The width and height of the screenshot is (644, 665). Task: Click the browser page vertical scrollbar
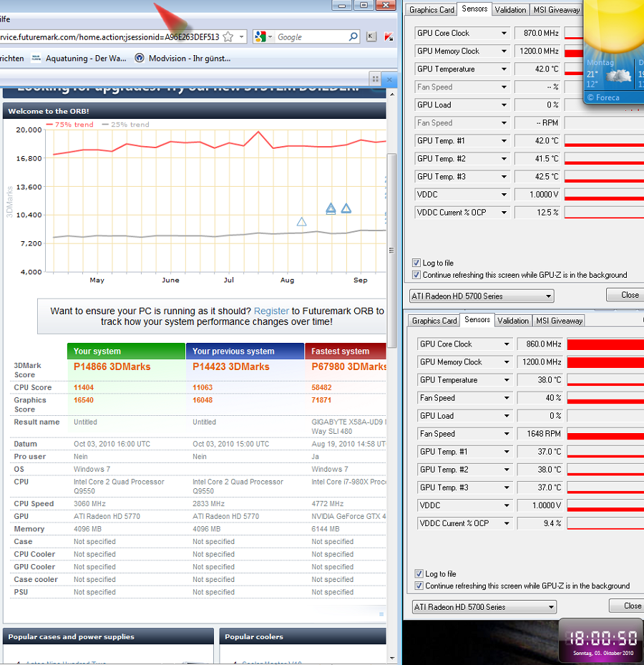pos(391,251)
